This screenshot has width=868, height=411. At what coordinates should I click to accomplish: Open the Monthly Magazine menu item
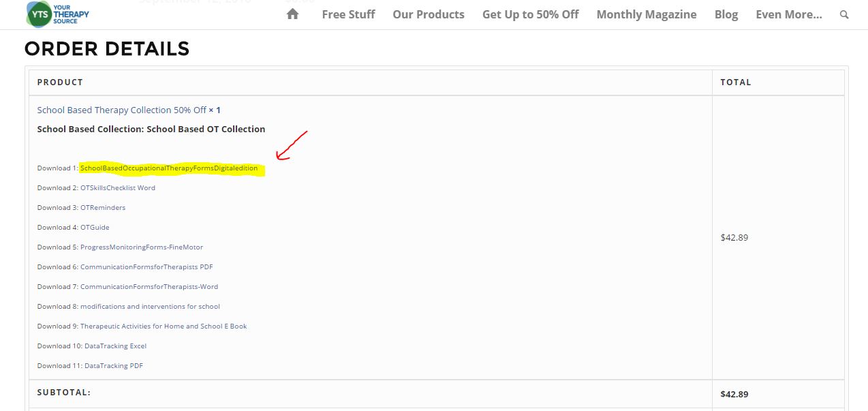tap(646, 14)
